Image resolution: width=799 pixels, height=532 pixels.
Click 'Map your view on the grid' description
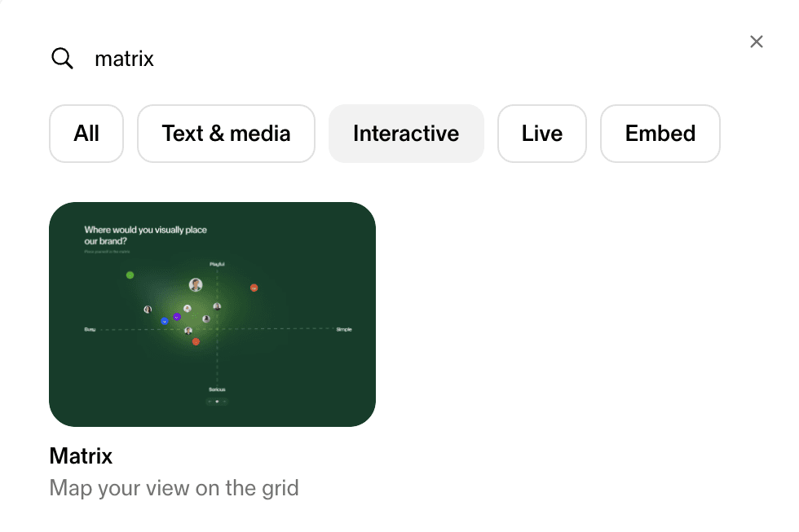tap(174, 488)
